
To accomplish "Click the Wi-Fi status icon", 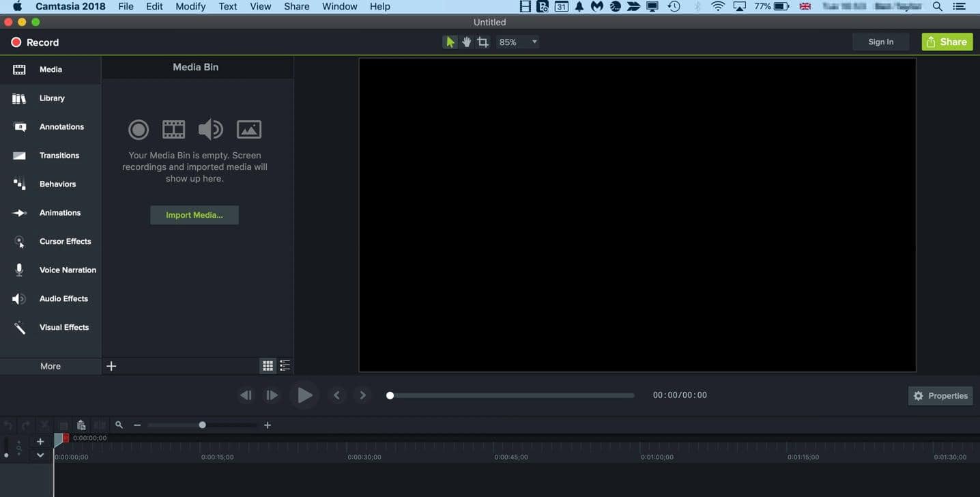I will (718, 6).
